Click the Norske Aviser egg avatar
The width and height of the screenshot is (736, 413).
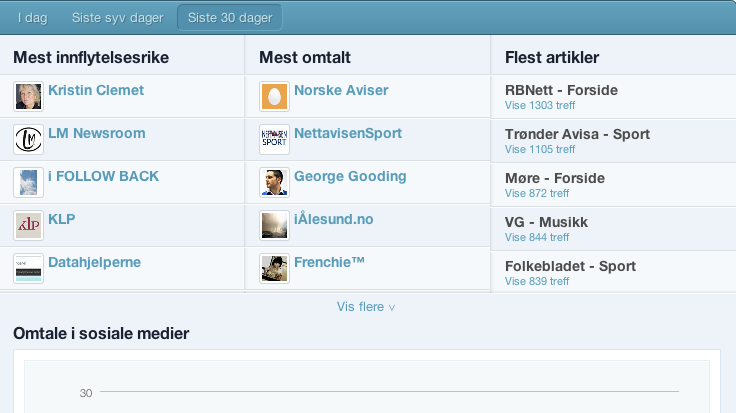coord(274,96)
